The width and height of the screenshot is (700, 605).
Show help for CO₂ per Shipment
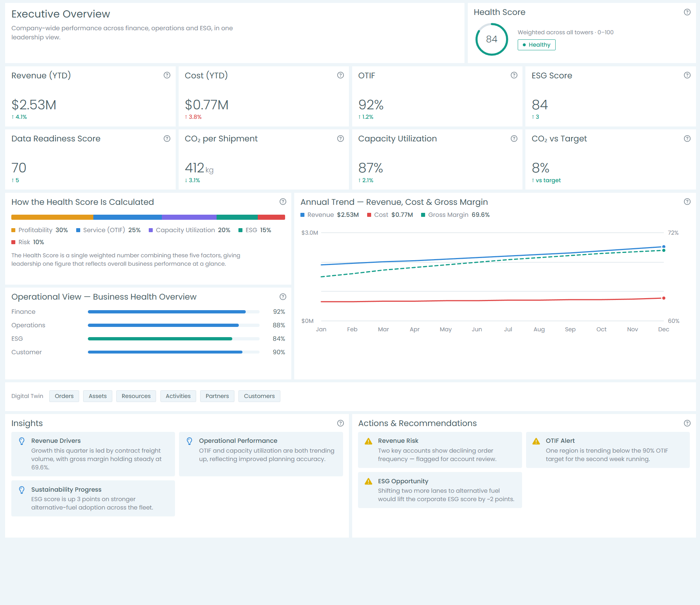tap(341, 138)
